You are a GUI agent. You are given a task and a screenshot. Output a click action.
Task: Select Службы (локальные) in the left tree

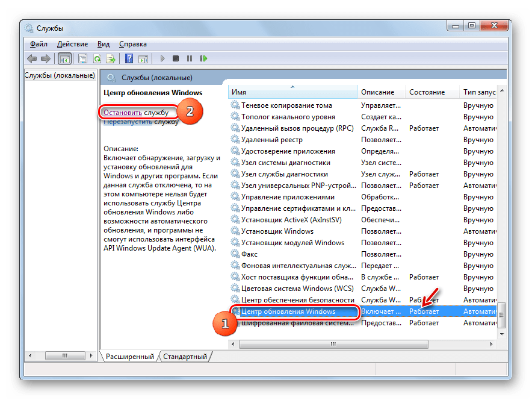pyautogui.click(x=60, y=75)
